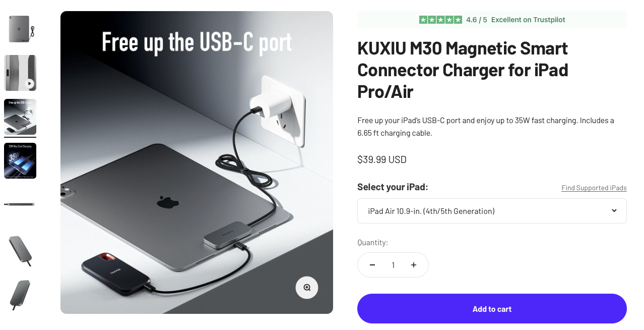
Task: Open the last charger thumbnail at bottom
Action: (20, 295)
